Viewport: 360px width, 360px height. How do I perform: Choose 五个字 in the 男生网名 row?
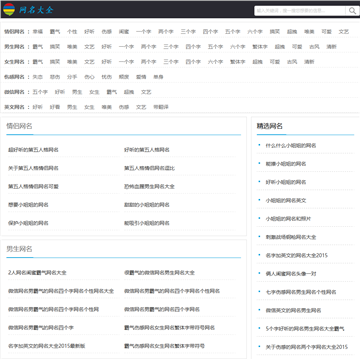point(215,47)
